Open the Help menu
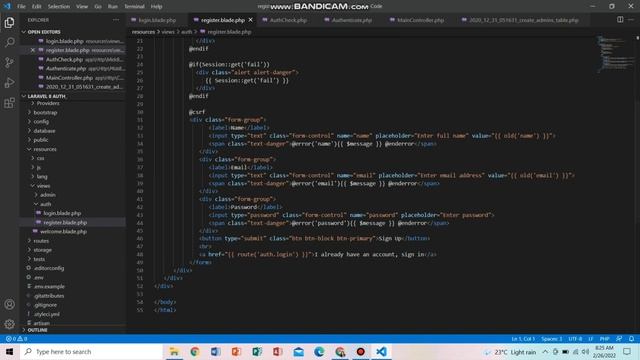The image size is (640, 360). [x=156, y=7]
